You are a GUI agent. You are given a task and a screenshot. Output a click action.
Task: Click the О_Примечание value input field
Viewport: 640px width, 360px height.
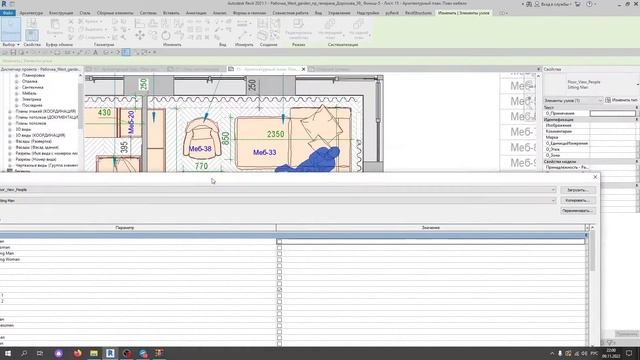tap(612, 113)
